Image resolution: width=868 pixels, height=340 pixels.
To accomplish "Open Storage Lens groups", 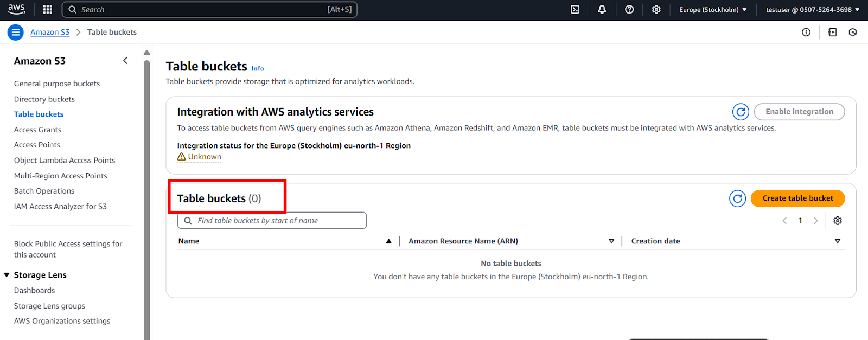I will [49, 306].
